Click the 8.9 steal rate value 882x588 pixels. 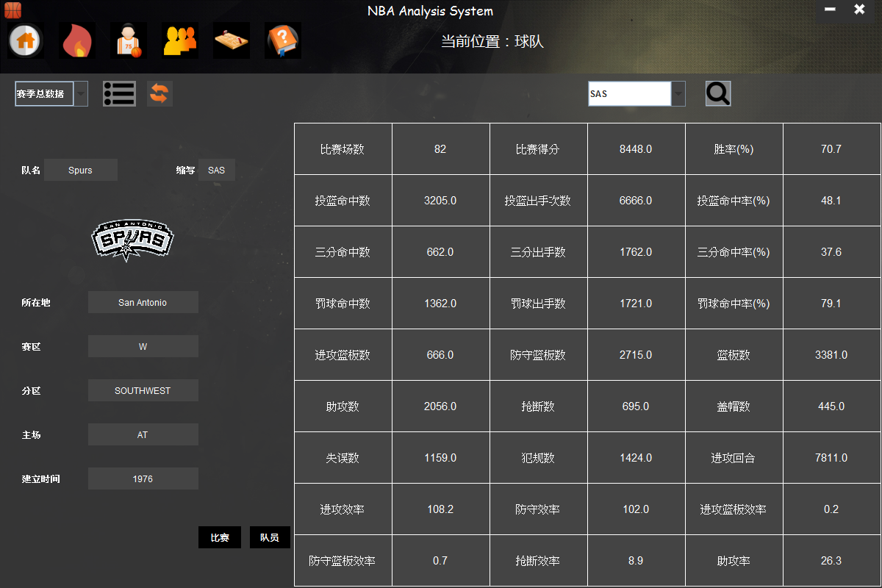pyautogui.click(x=637, y=561)
